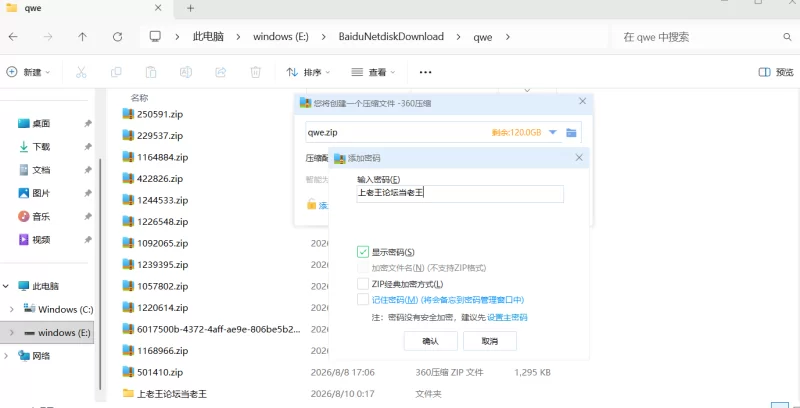Click the disabled 加密文件名 checkbox

click(363, 268)
